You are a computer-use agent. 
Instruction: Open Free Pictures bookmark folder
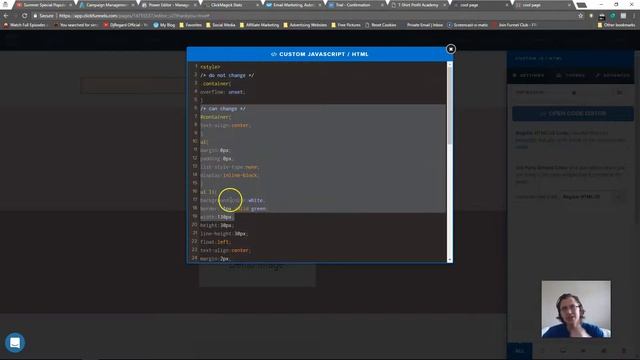pyautogui.click(x=346, y=25)
